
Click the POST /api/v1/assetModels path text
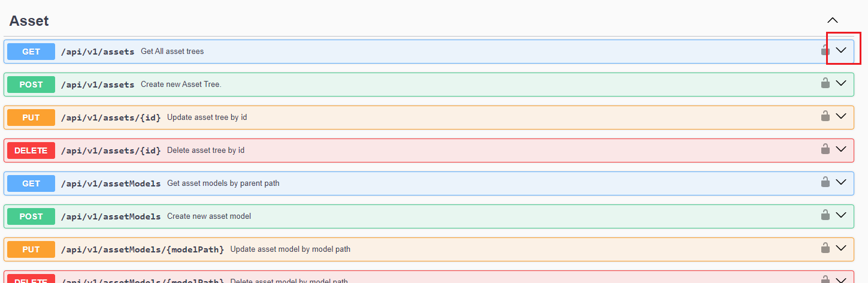click(x=111, y=216)
